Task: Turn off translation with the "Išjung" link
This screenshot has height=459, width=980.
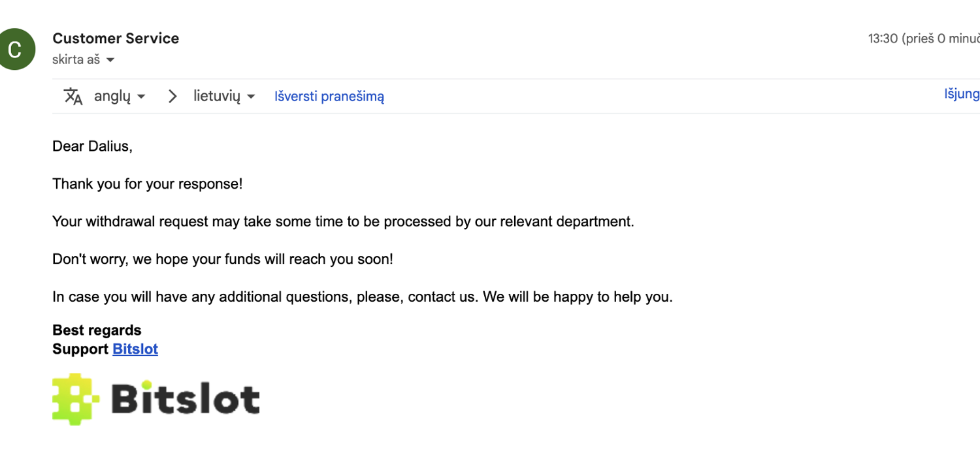Action: 962,94
